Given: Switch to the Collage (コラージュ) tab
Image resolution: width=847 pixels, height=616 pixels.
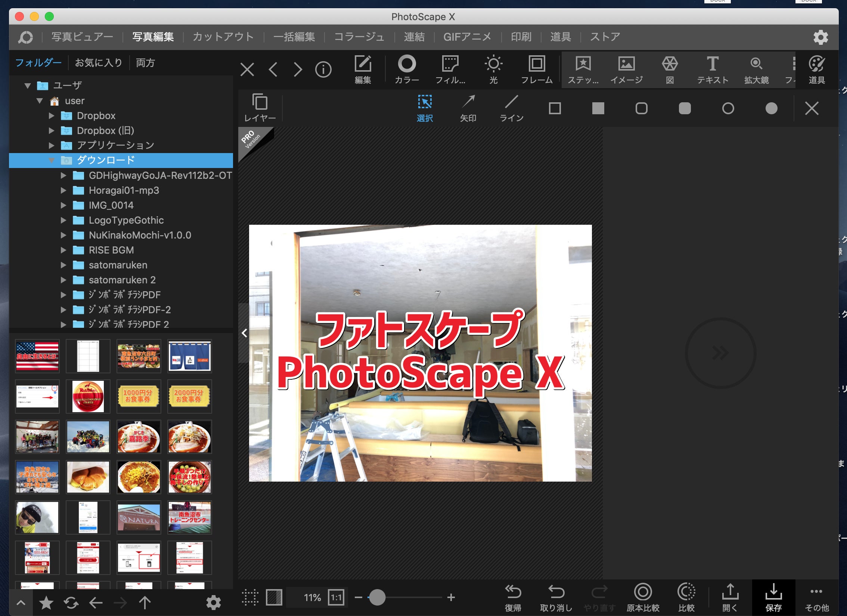Looking at the screenshot, I should (x=359, y=37).
